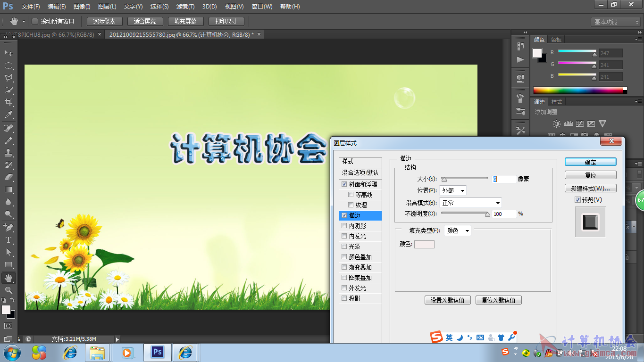Click the 实际像素 button
Viewport: 644px width, 362px height.
[104, 21]
